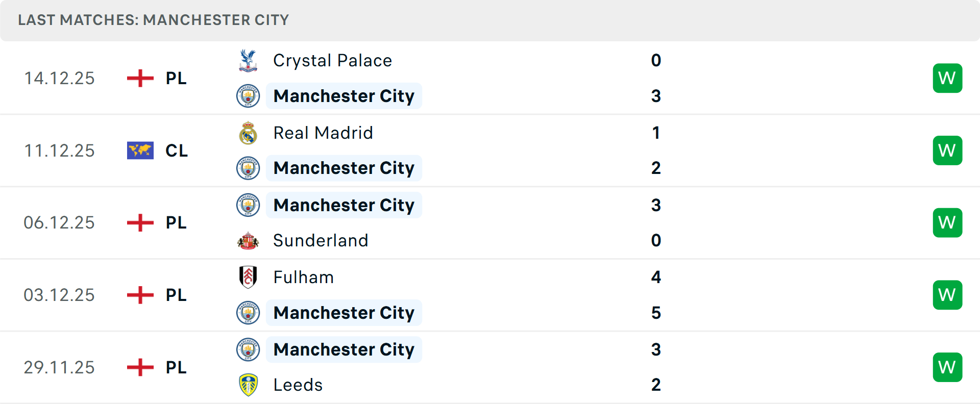Open the Crystal Palace team link

click(332, 60)
